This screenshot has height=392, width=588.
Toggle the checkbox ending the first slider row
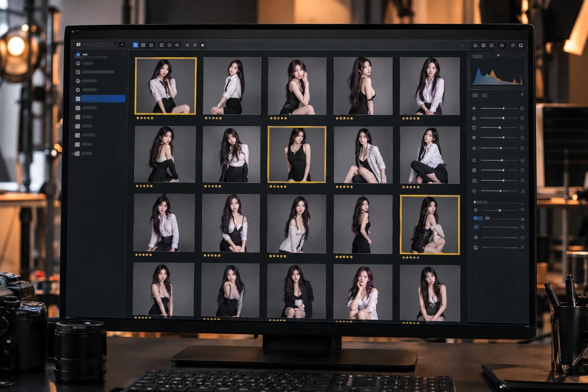point(522,108)
